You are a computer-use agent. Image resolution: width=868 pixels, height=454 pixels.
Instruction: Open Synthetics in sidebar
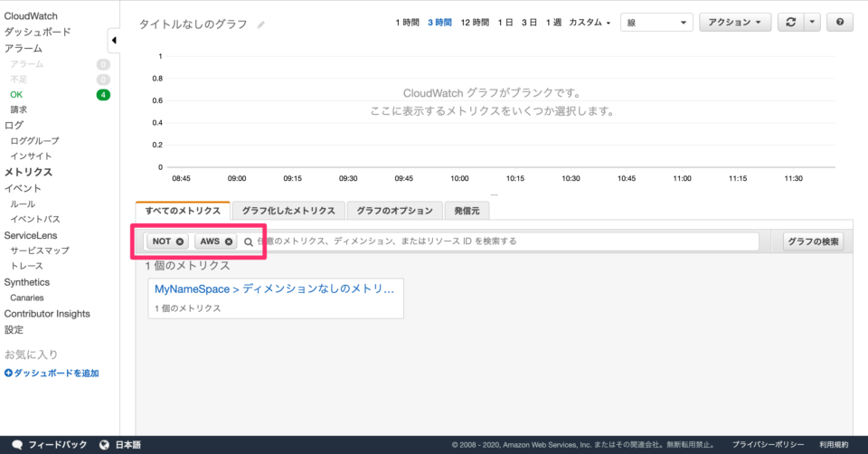point(27,282)
